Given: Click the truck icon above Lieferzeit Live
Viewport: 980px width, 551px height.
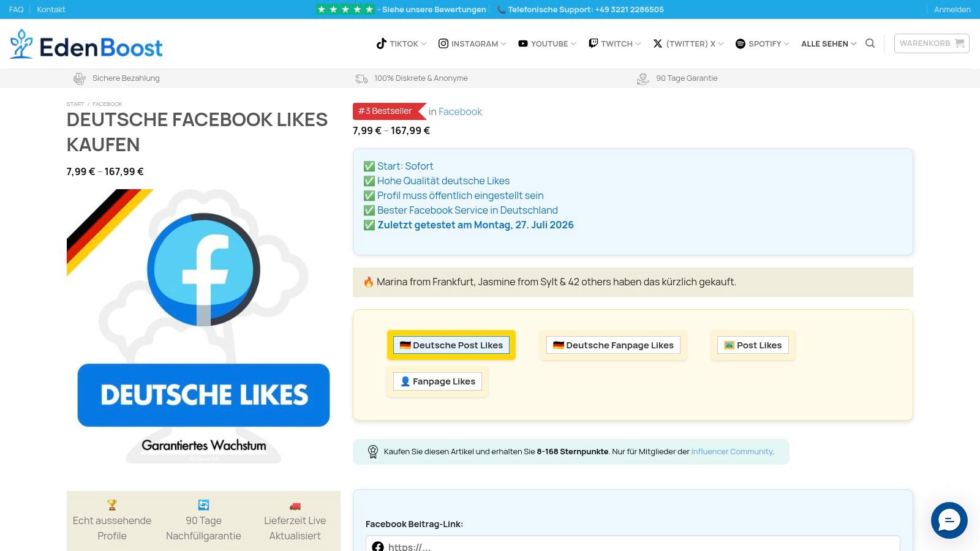Looking at the screenshot, I should pyautogui.click(x=295, y=506).
